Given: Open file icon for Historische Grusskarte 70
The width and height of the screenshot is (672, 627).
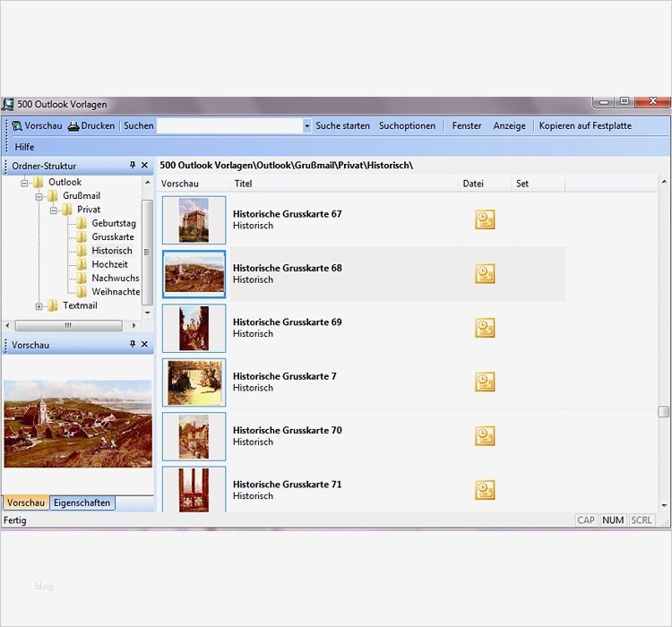Looking at the screenshot, I should click(485, 435).
